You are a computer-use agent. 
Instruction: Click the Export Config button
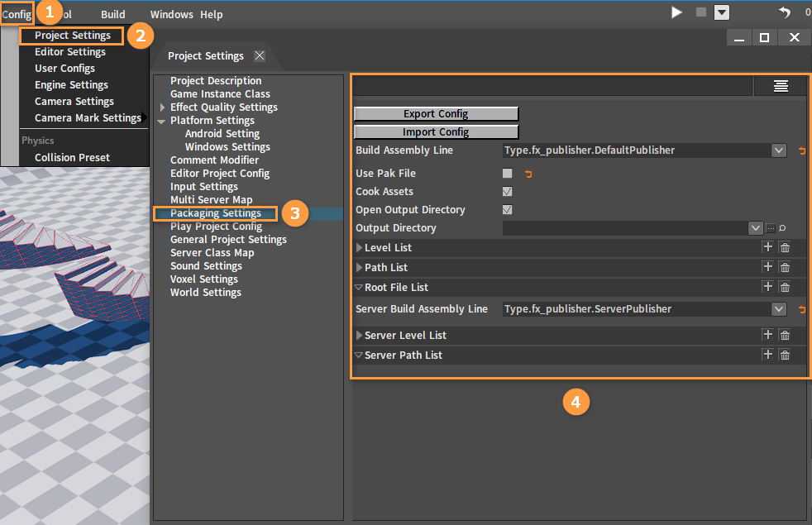pos(436,114)
